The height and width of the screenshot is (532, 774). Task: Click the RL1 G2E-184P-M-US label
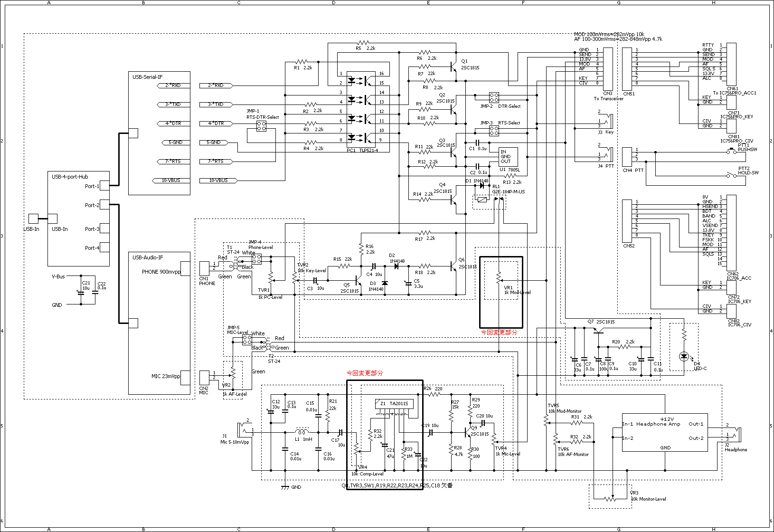[x=508, y=189]
